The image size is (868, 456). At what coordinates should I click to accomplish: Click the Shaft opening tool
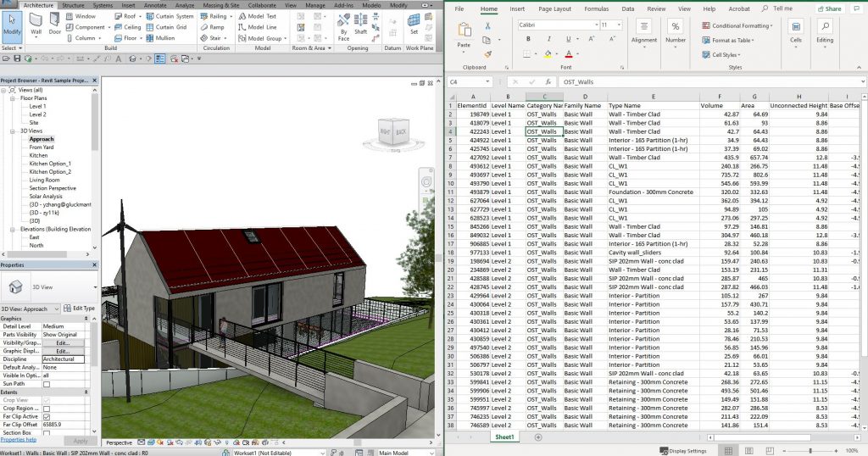pos(361,25)
